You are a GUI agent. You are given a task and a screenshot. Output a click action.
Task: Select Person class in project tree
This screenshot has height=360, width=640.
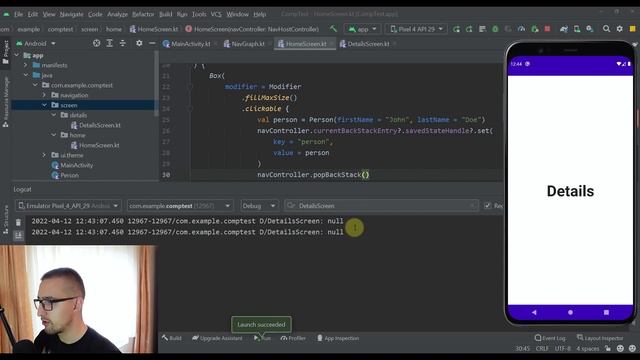[65, 175]
